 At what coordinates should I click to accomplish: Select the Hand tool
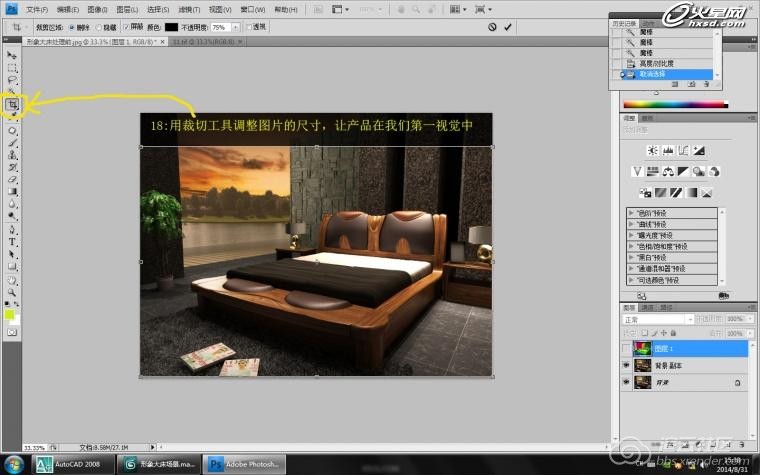(12, 281)
